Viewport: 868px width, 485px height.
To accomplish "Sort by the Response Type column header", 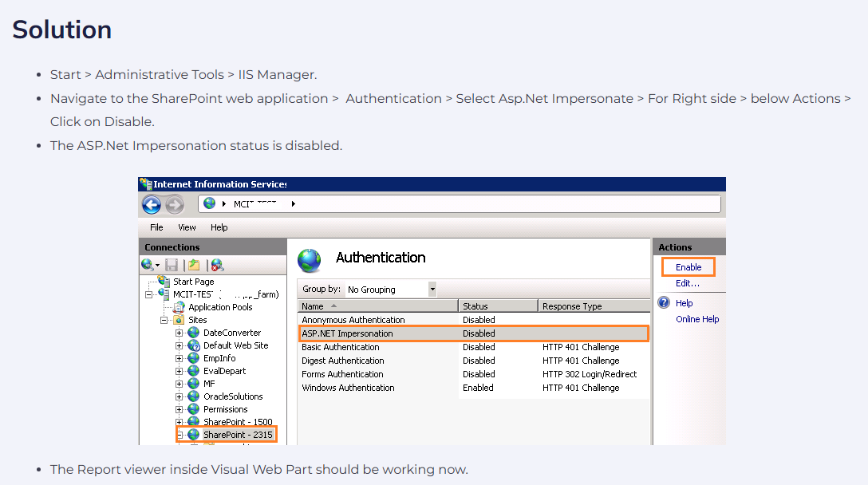I will [x=594, y=306].
